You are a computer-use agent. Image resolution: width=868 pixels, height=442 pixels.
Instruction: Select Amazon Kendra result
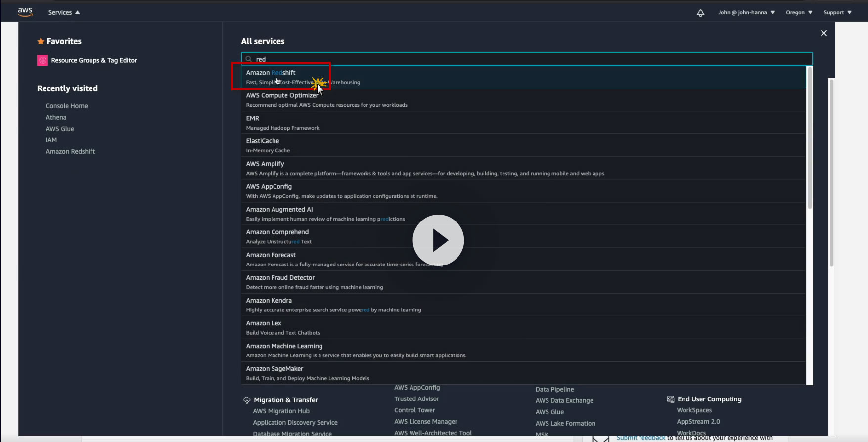point(523,305)
